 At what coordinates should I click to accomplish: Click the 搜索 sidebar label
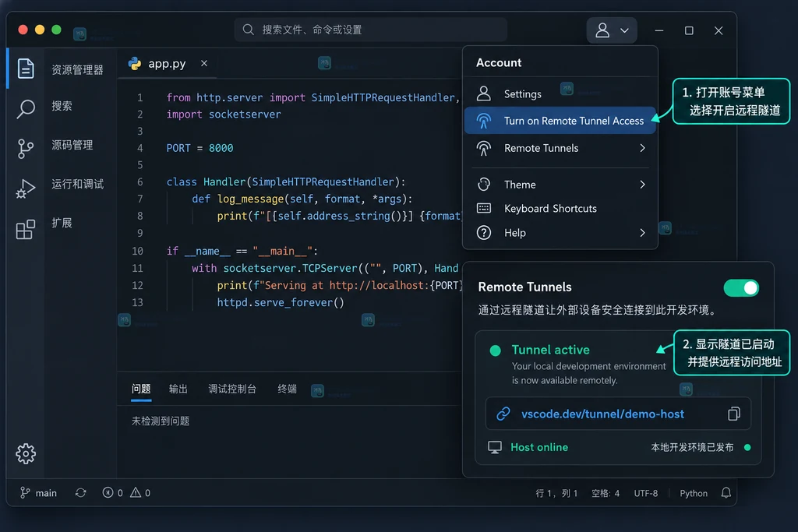(62, 106)
